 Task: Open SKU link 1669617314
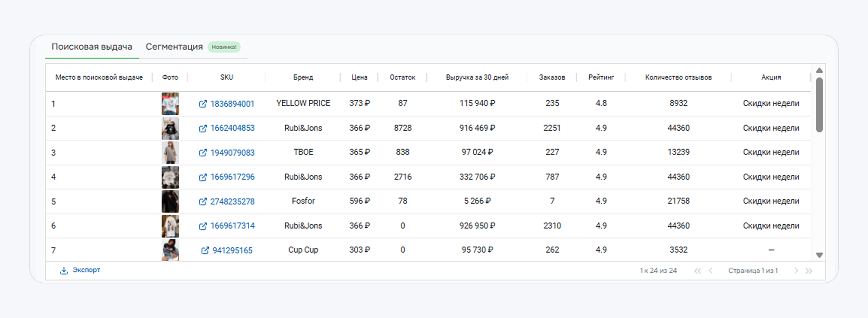pos(232,226)
